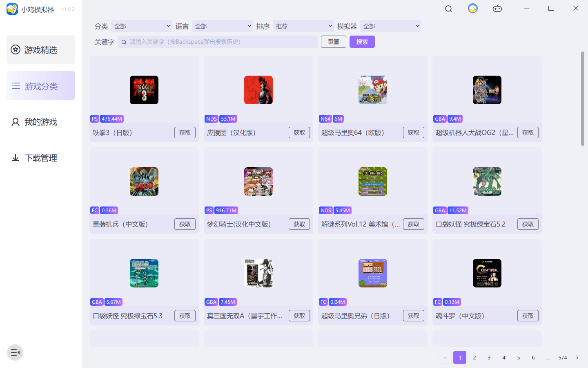Screen dimensions: 588x368
Task: Select 游戏分类 game categories menu
Action: [41, 85]
